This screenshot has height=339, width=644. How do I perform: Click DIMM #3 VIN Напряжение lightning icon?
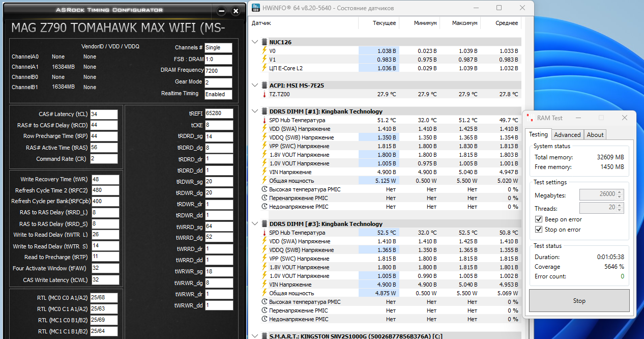[x=265, y=285]
